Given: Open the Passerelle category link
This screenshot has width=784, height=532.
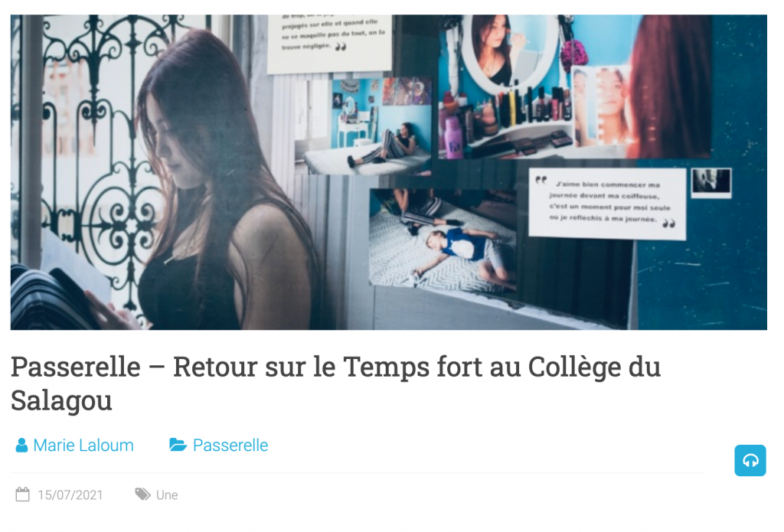Looking at the screenshot, I should click(x=230, y=445).
